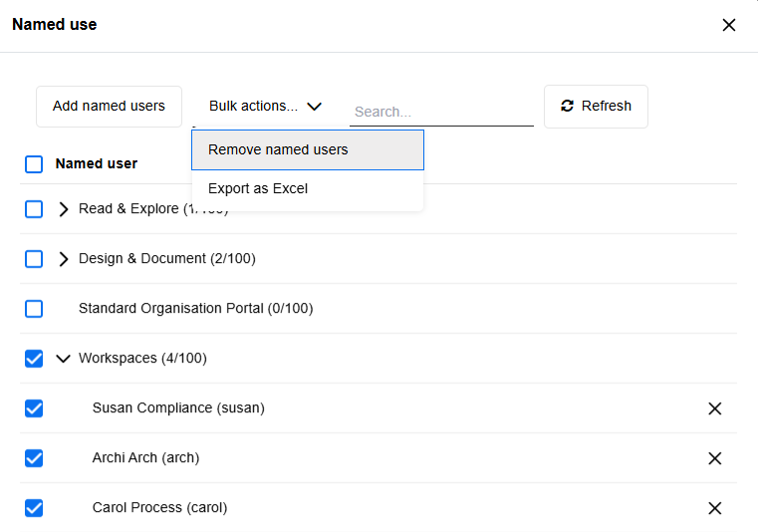Close the Named use dialog
Screen dimensions: 758x532
point(729,25)
